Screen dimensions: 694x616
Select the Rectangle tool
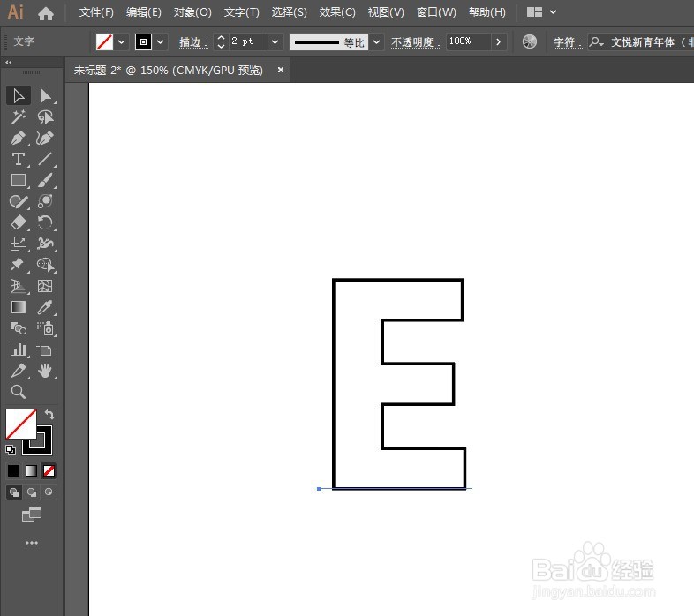coord(19,180)
